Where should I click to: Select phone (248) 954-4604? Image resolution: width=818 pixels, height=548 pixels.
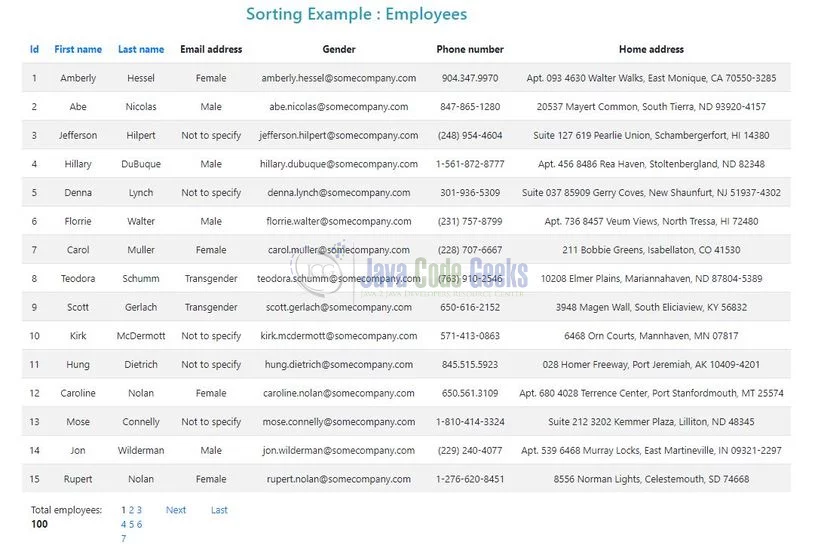coord(470,136)
